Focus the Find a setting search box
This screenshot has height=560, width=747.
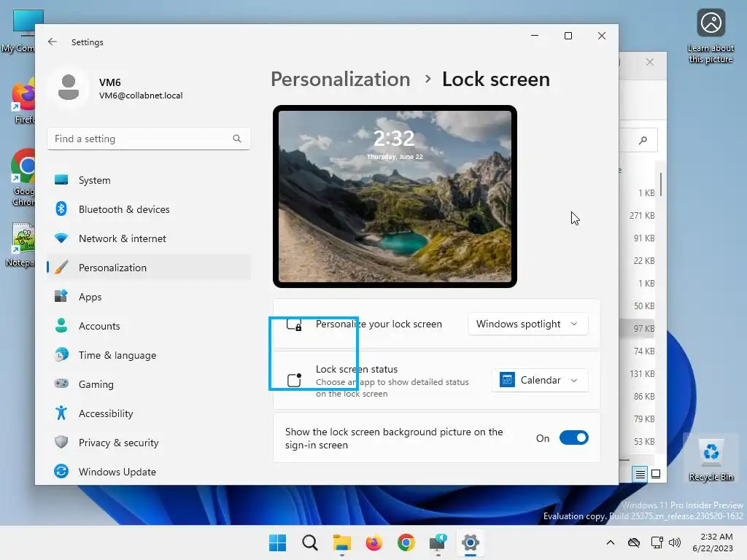click(x=149, y=139)
